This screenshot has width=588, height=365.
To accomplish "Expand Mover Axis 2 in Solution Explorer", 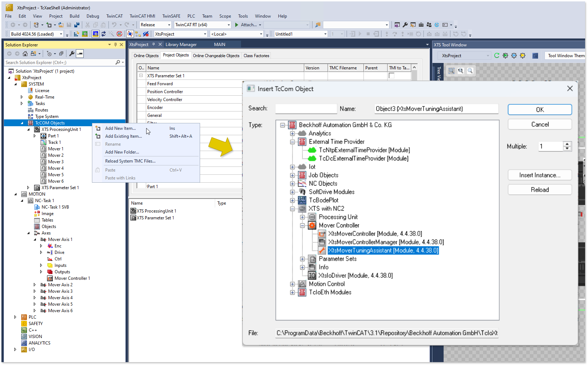I will [x=34, y=285].
